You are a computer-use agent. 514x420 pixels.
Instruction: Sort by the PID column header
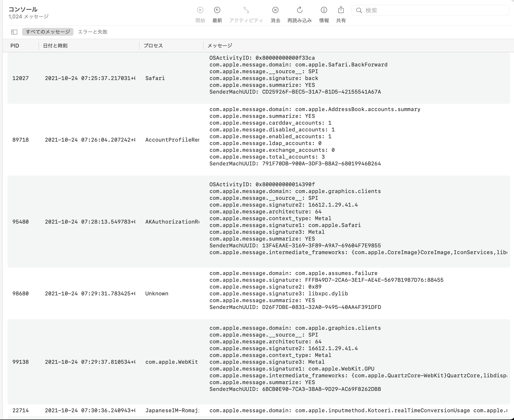(15, 46)
